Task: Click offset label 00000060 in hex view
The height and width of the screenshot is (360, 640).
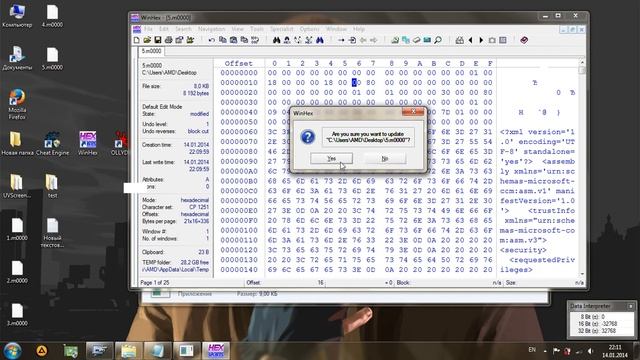Action: point(239,132)
